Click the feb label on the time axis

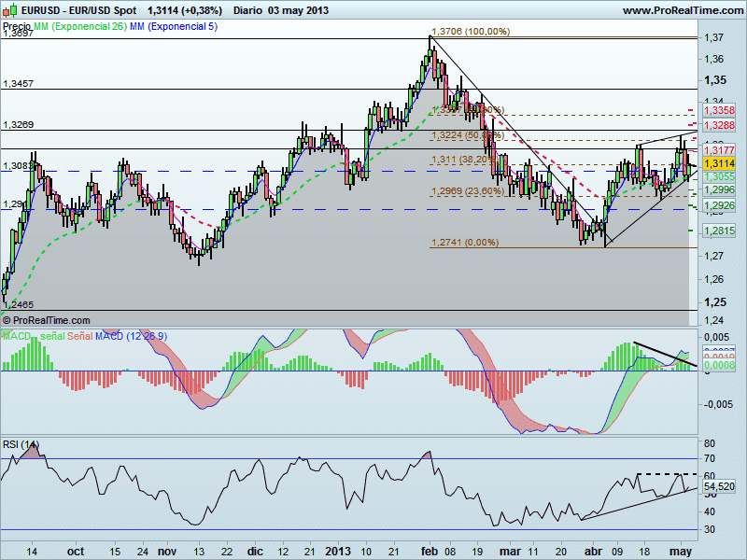click(x=431, y=552)
